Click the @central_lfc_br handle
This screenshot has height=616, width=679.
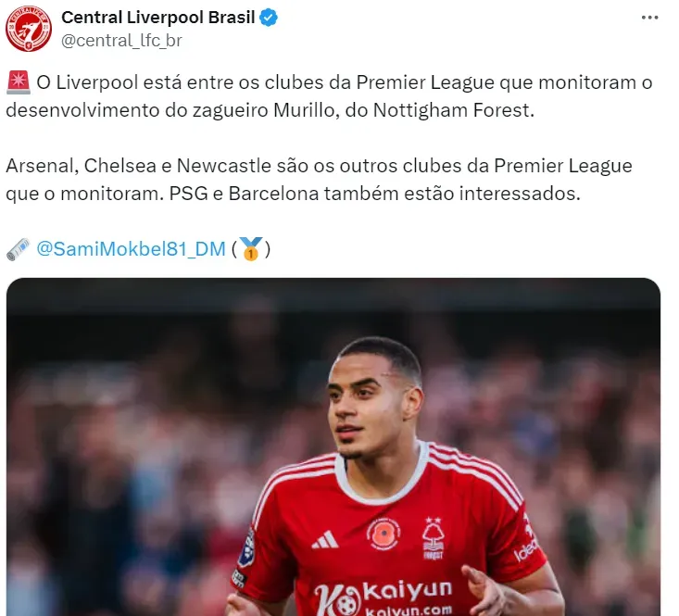click(x=121, y=40)
